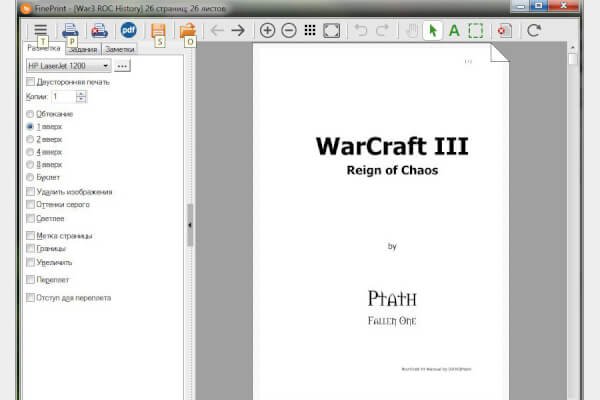600x400 pixels.
Task: Enable Метка страницы checkbox
Action: pos(30,235)
